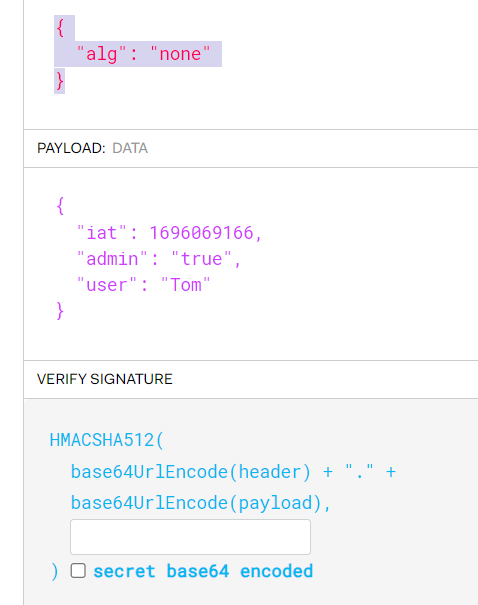Click the "alg" key in header
This screenshot has width=478, height=605.
click(x=101, y=54)
